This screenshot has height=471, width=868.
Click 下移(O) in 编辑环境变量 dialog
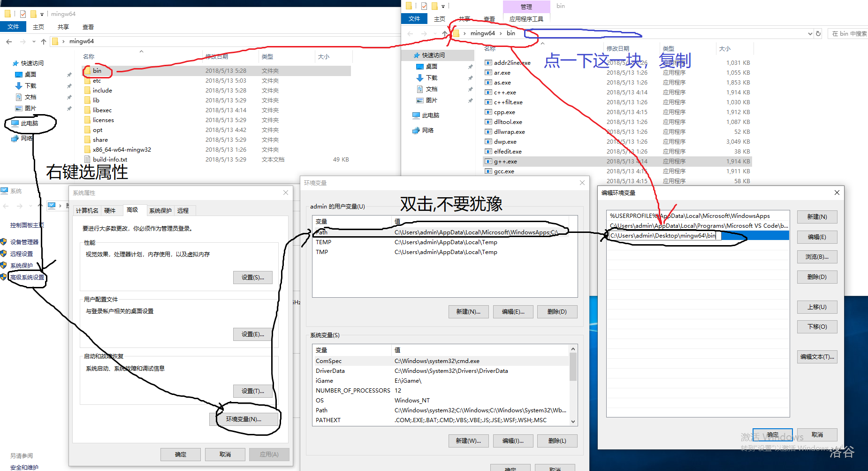[817, 327]
